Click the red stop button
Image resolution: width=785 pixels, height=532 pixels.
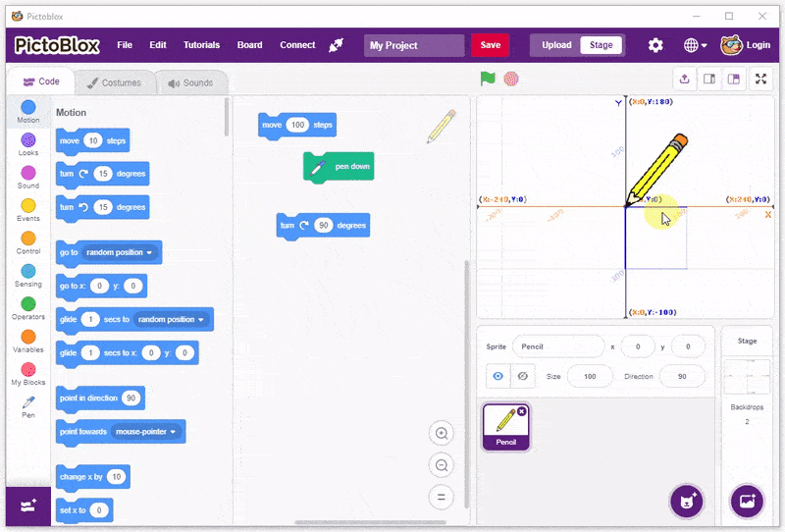(x=511, y=79)
